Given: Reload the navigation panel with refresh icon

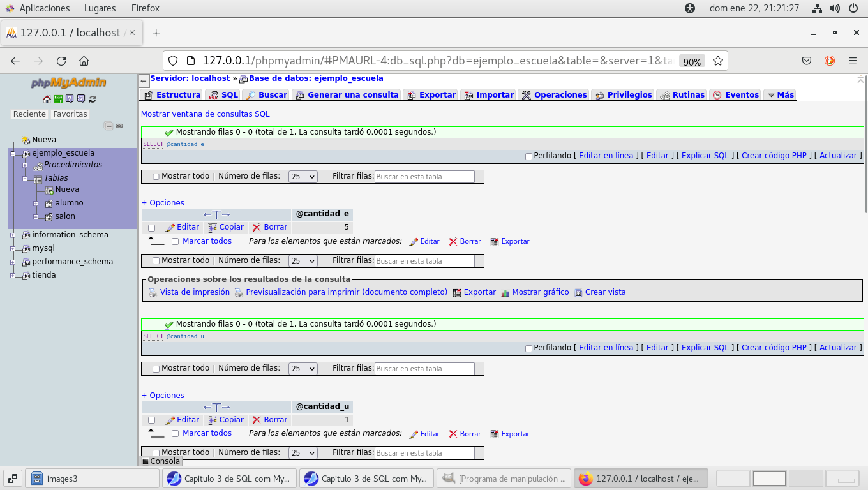Looking at the screenshot, I should tap(93, 99).
